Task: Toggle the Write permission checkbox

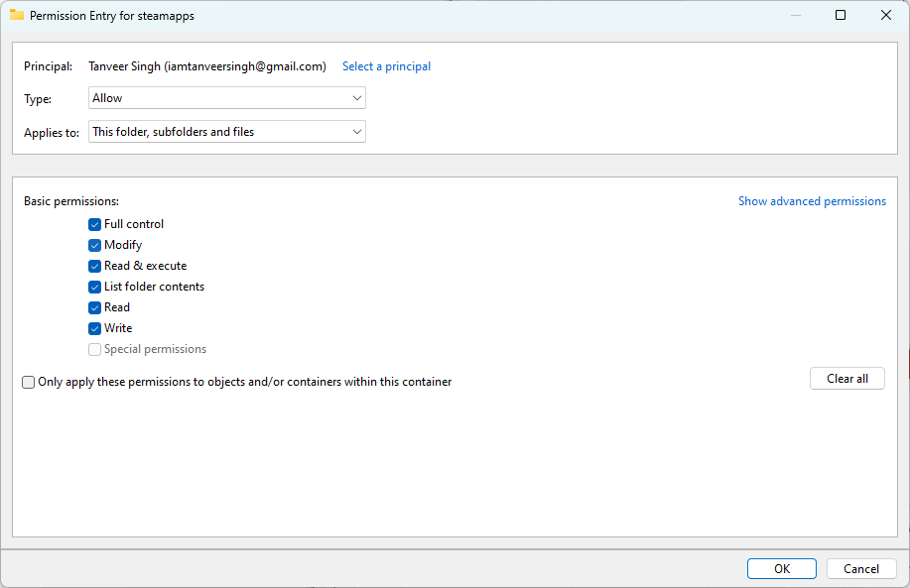Action: [x=94, y=329]
